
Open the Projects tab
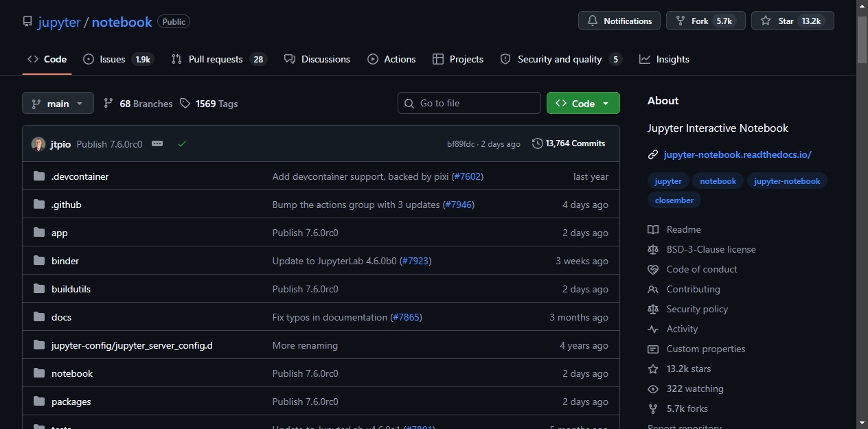(458, 59)
